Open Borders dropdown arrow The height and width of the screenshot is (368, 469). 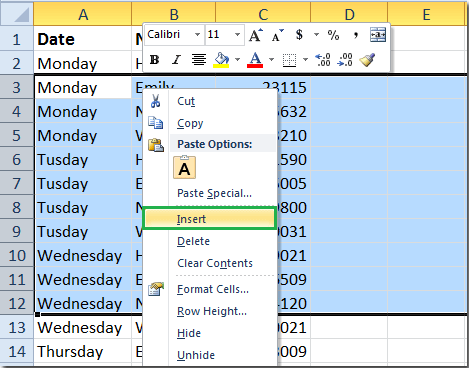305,60
